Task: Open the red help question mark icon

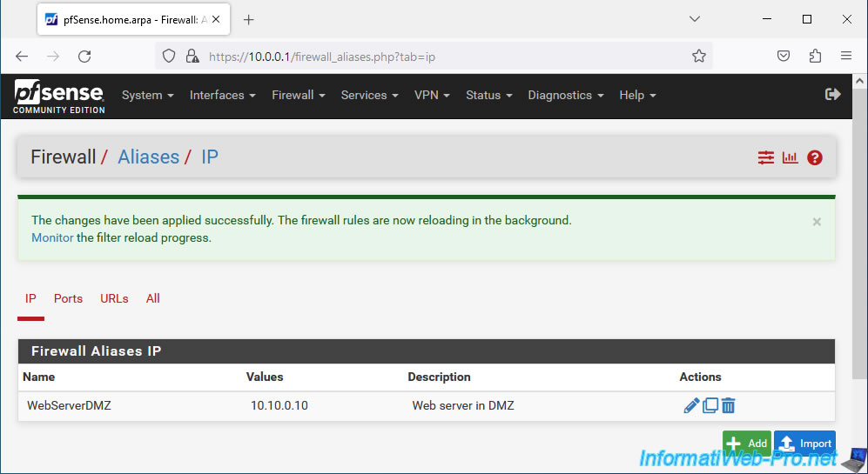Action: (814, 157)
